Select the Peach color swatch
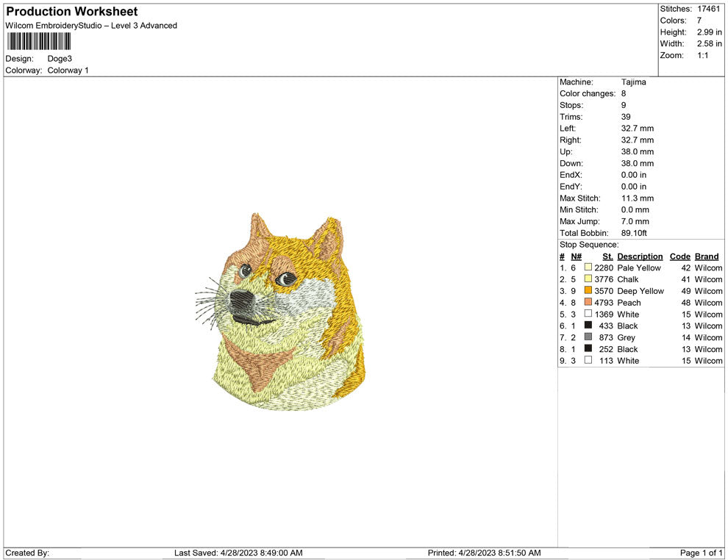 [588, 302]
